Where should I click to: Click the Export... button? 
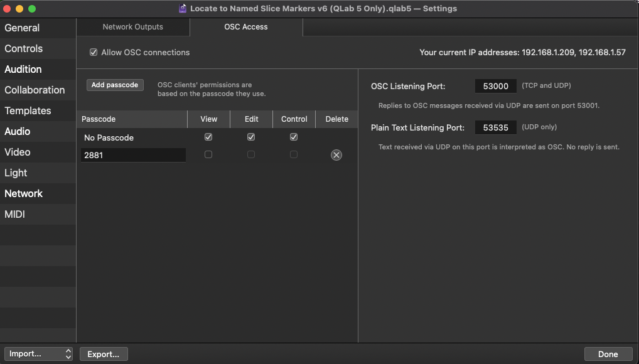point(103,353)
